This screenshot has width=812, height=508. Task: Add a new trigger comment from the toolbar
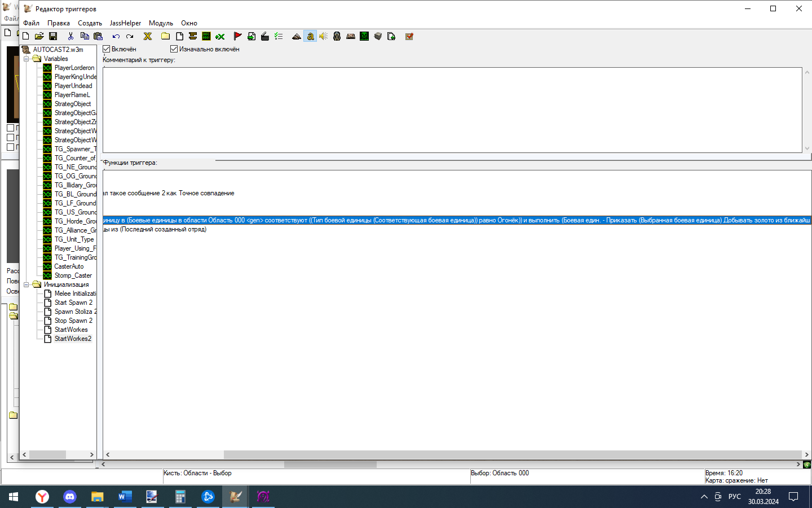(193, 36)
